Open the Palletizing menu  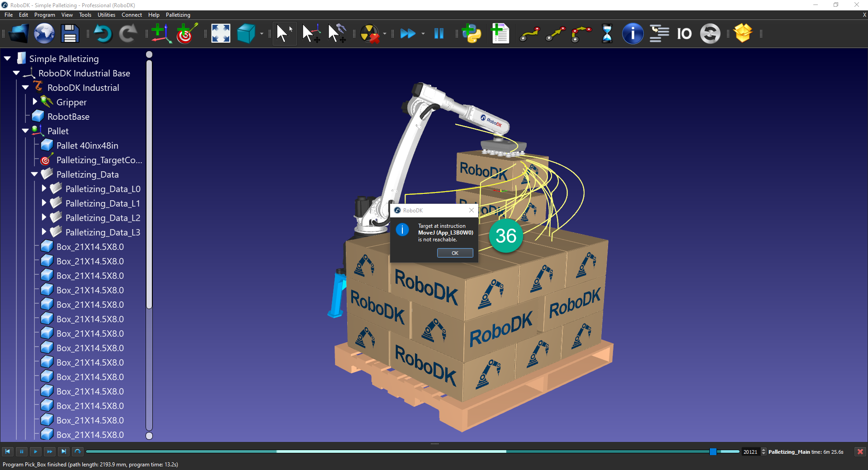point(177,15)
